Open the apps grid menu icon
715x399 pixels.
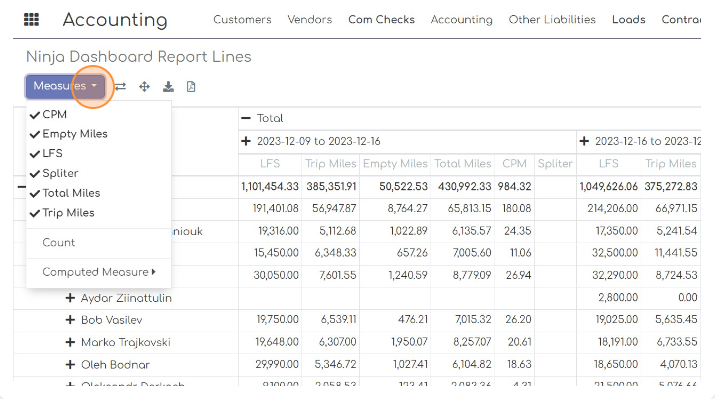[x=31, y=20]
